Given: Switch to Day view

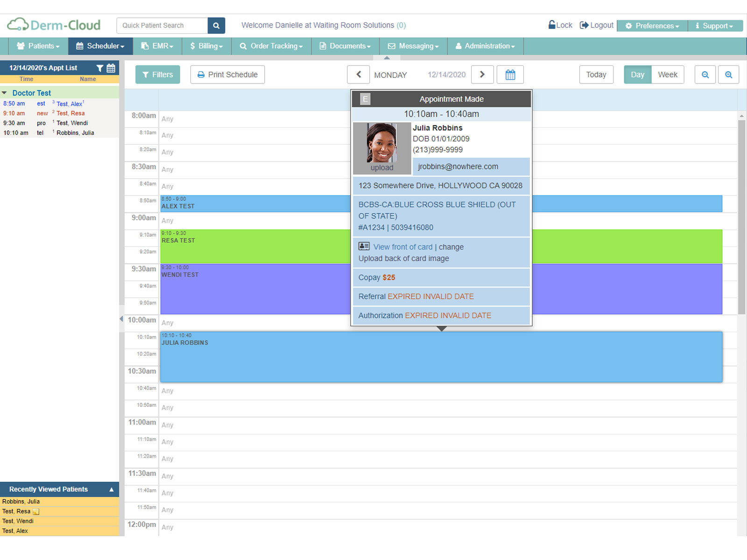Looking at the screenshot, I should 637,75.
